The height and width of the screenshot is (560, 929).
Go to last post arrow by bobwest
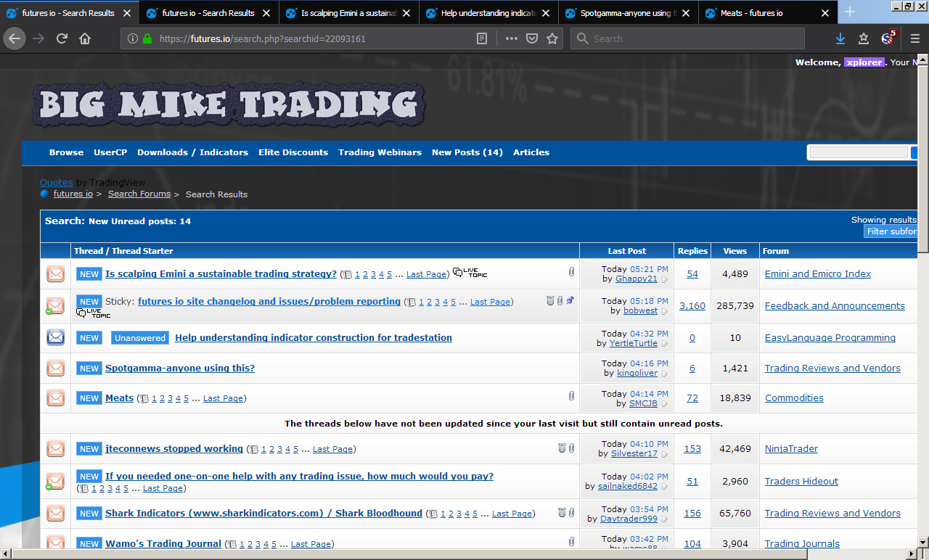pos(664,311)
